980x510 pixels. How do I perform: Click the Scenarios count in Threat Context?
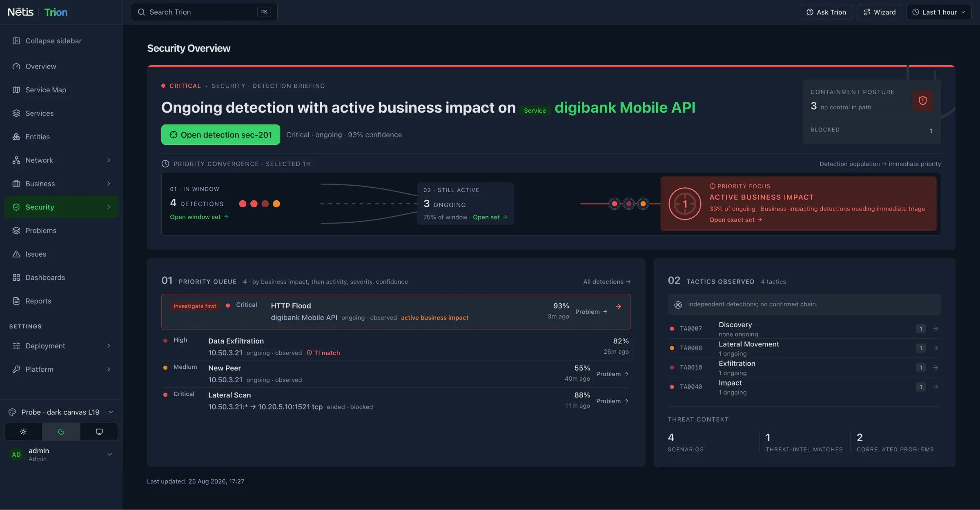[671, 437]
